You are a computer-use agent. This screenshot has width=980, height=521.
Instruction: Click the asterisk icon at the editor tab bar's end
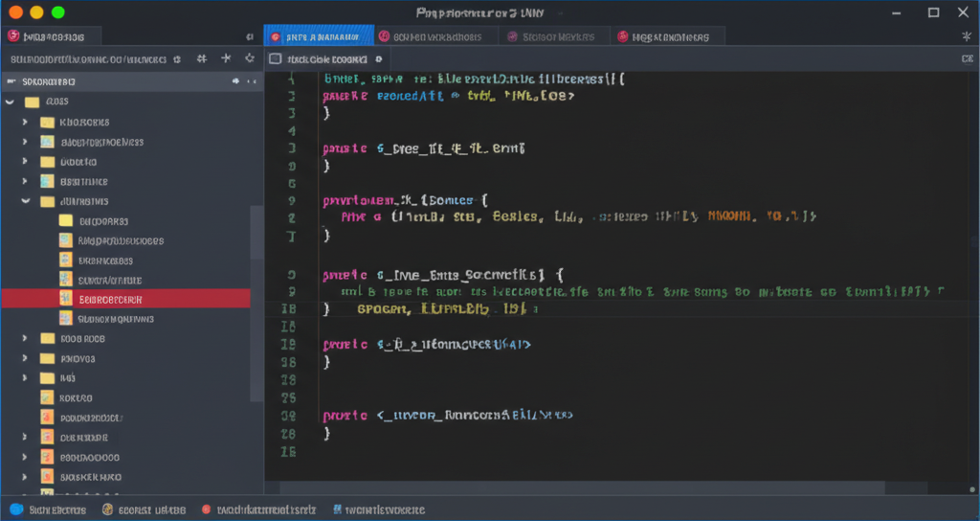pos(967,36)
